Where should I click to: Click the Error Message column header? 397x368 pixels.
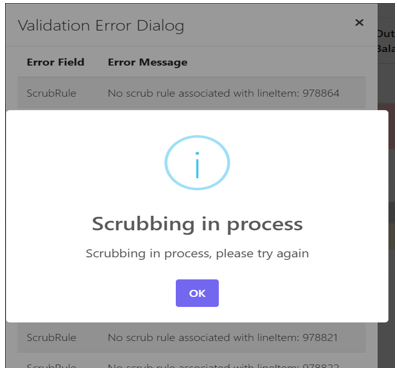[x=147, y=62]
